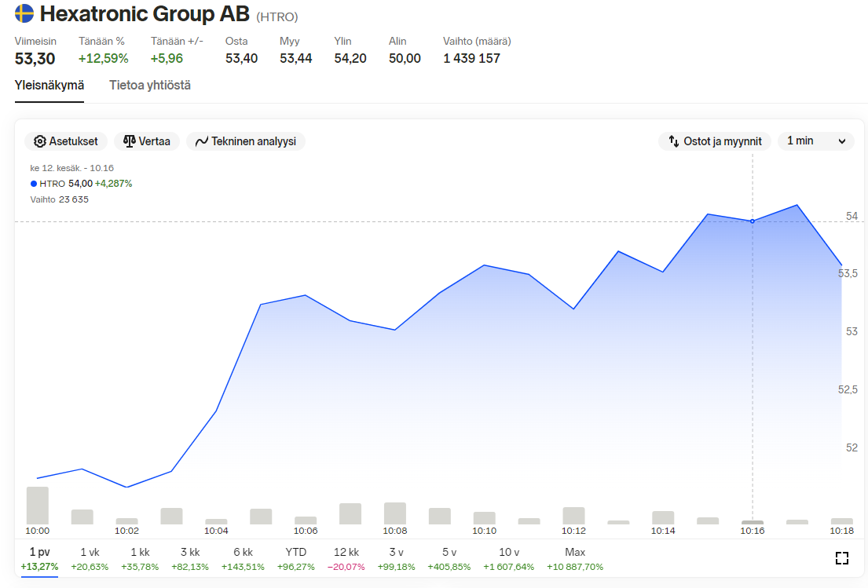
Task: Click the HTRO 54,00 +4,287% legend text
Action: (x=86, y=184)
